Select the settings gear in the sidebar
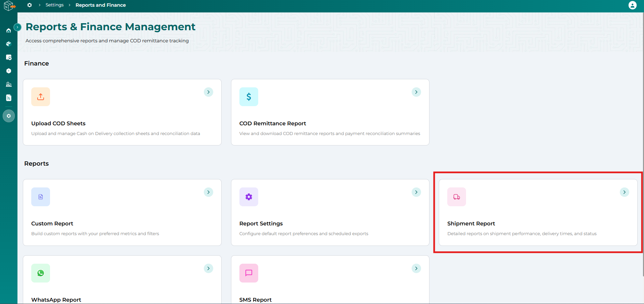The width and height of the screenshot is (644, 304). coord(9,116)
